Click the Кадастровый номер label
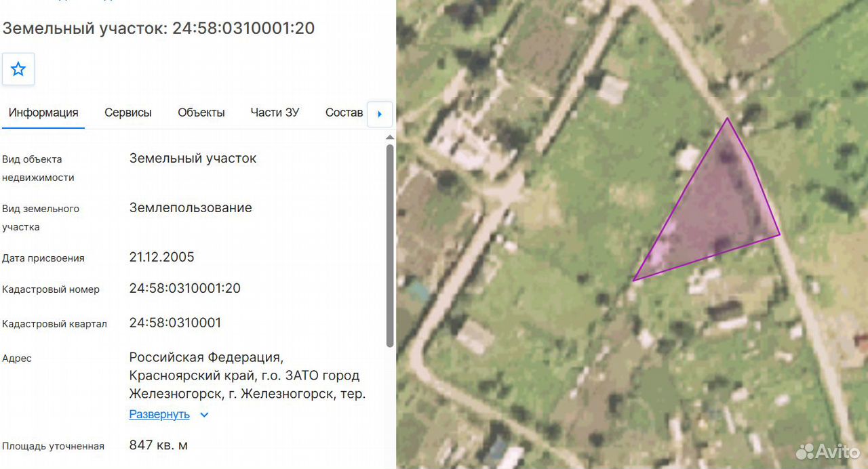868x469 pixels. point(51,289)
